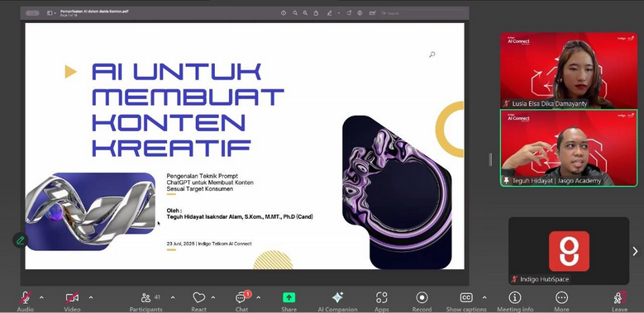Expand chat options arrow next to Chat

258,297
